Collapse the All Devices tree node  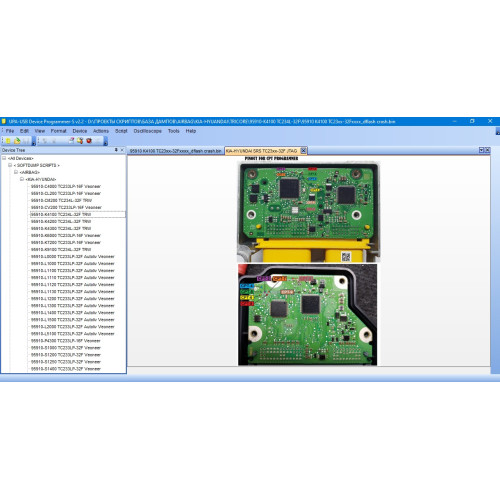pyautogui.click(x=4, y=158)
